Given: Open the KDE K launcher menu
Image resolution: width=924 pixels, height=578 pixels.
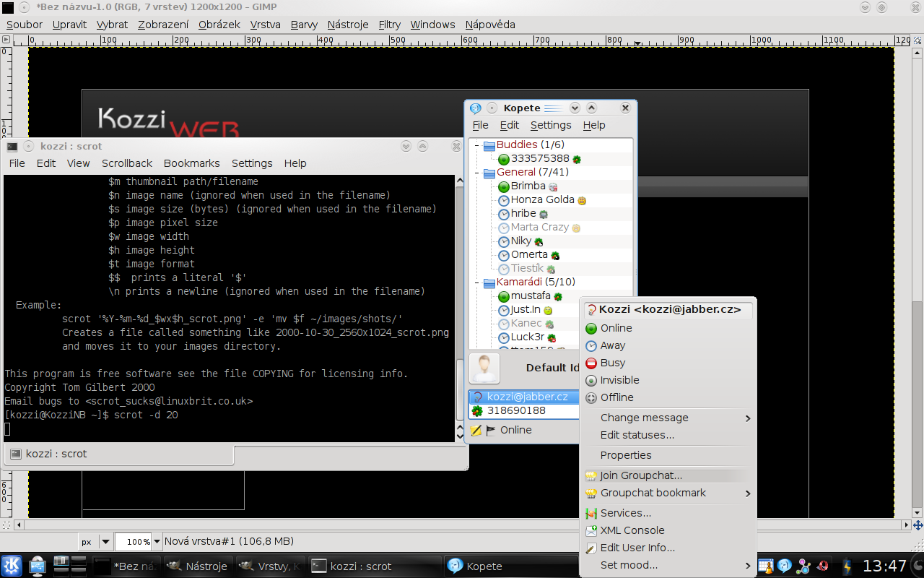Looking at the screenshot, I should click(12, 566).
